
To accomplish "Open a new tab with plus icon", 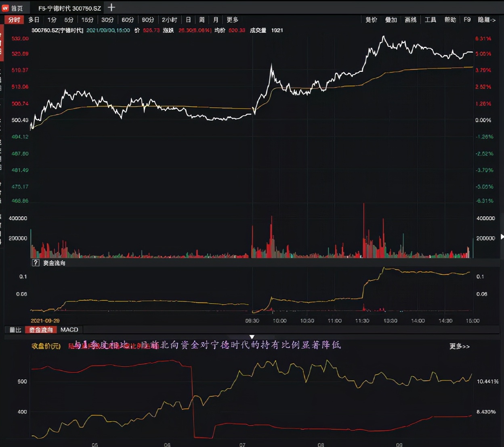I will (111, 8).
